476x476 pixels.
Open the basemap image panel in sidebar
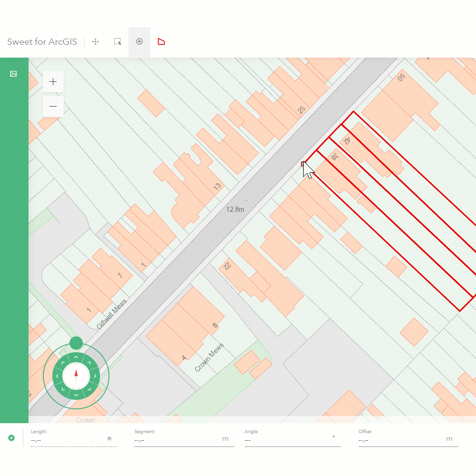[13, 74]
